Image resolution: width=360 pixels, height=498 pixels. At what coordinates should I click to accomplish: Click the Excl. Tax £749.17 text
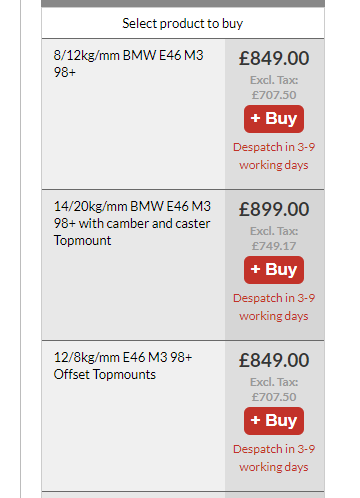coord(274,239)
